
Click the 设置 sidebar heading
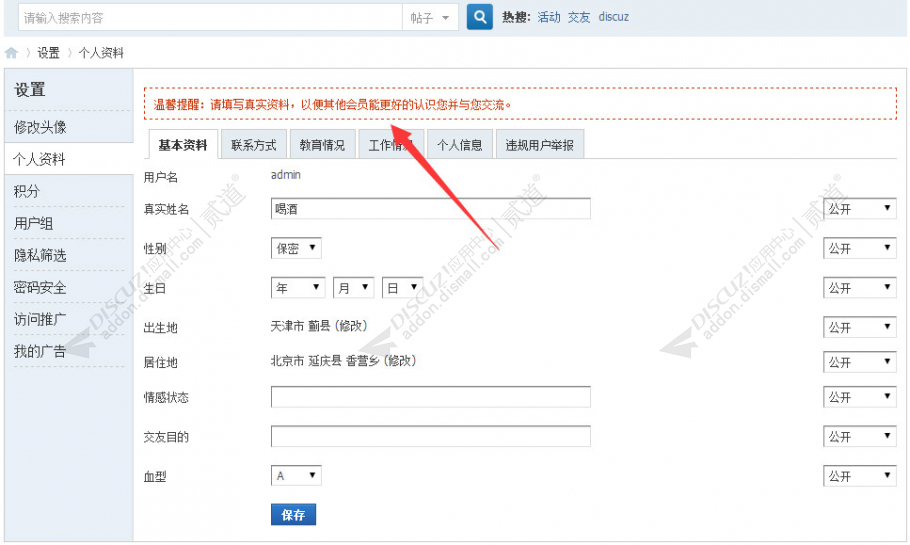point(30,90)
